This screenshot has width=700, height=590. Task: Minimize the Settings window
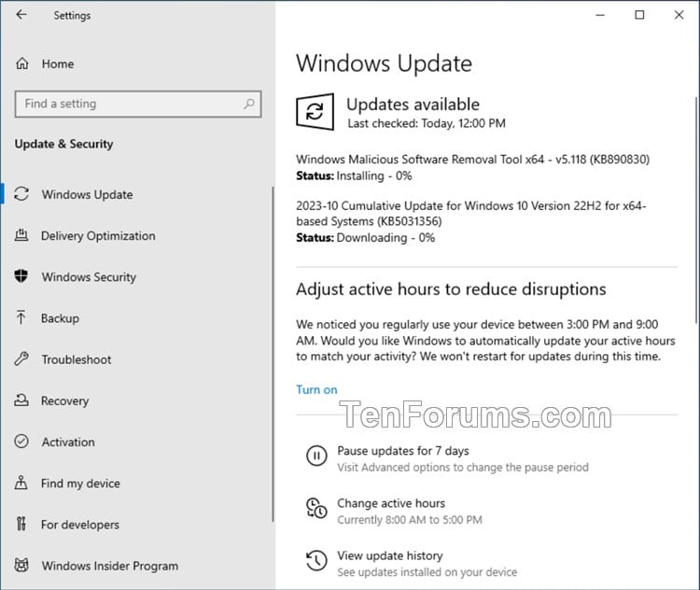(600, 15)
